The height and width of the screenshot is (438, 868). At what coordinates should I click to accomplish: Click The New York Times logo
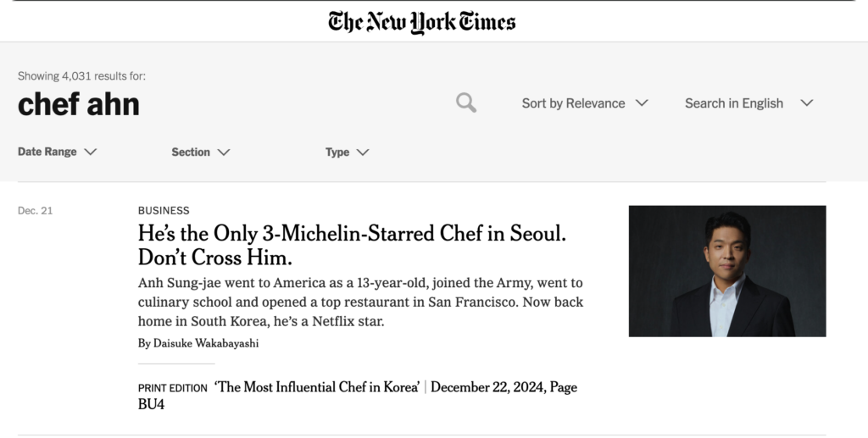tap(422, 23)
